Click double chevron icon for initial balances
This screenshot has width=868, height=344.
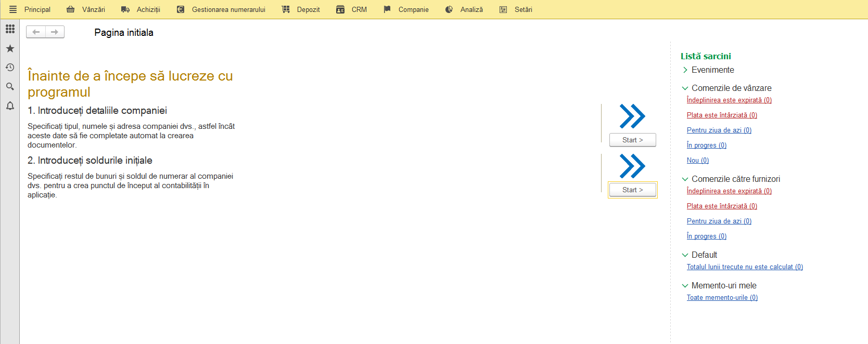(x=632, y=166)
